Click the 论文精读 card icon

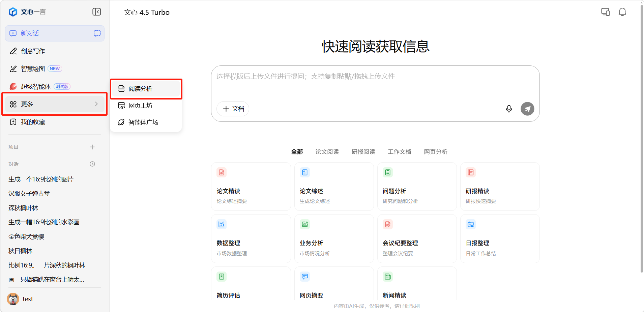click(222, 173)
